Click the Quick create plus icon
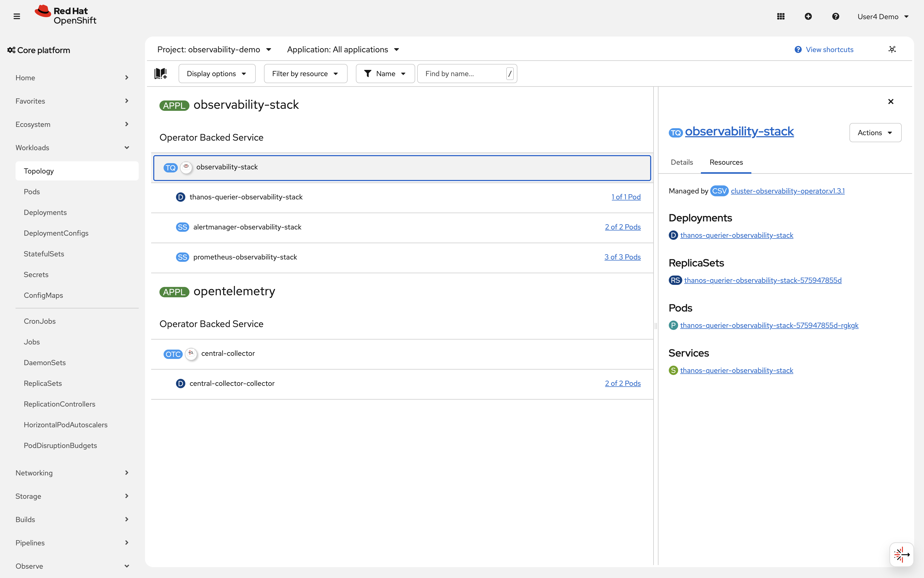This screenshot has width=924, height=578. [x=809, y=16]
